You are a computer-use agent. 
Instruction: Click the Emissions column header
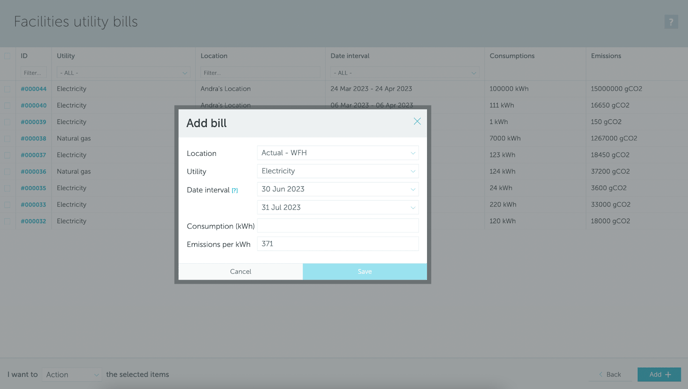(x=606, y=56)
